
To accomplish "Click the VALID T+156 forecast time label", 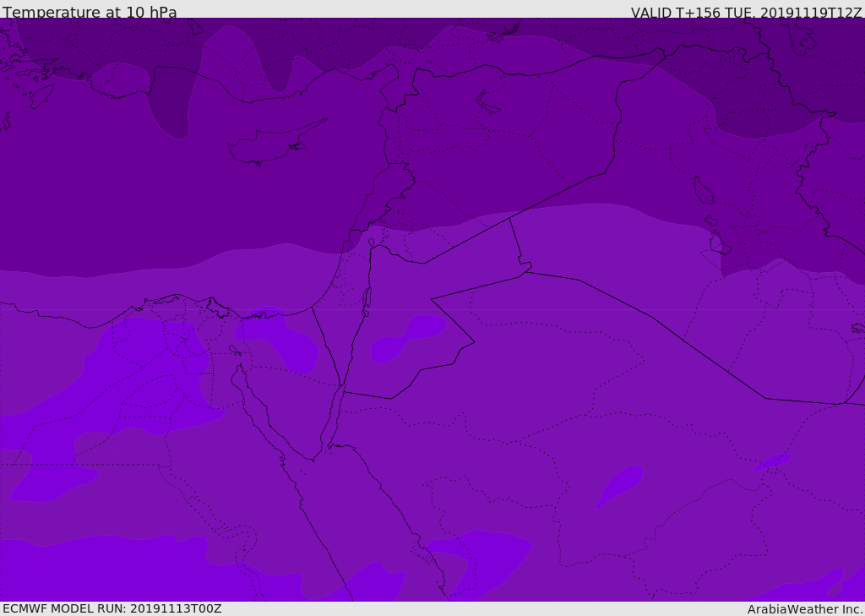I will 746,13.
